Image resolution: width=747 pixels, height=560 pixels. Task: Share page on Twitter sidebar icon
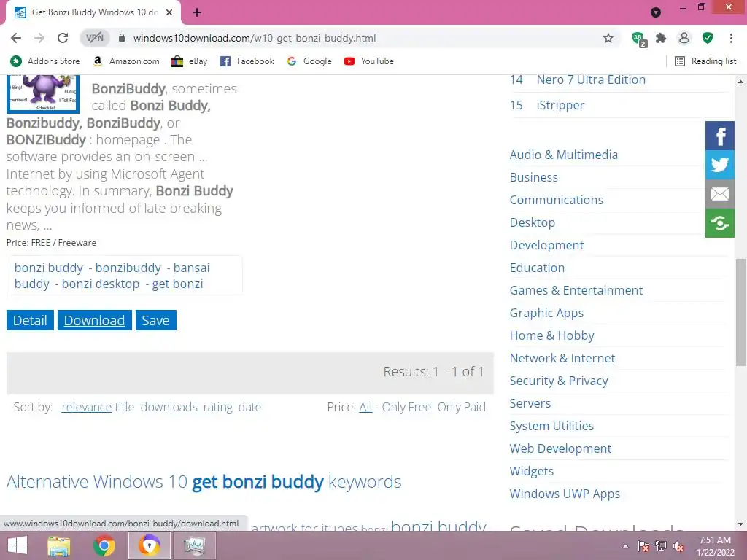point(720,165)
